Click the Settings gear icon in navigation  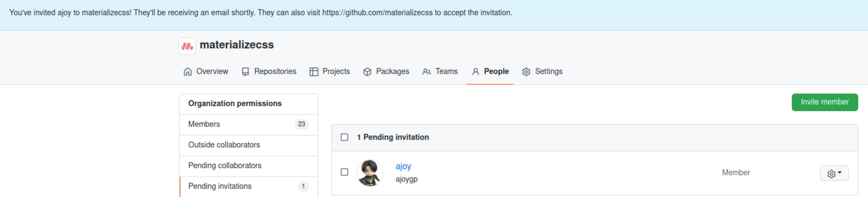tap(526, 72)
